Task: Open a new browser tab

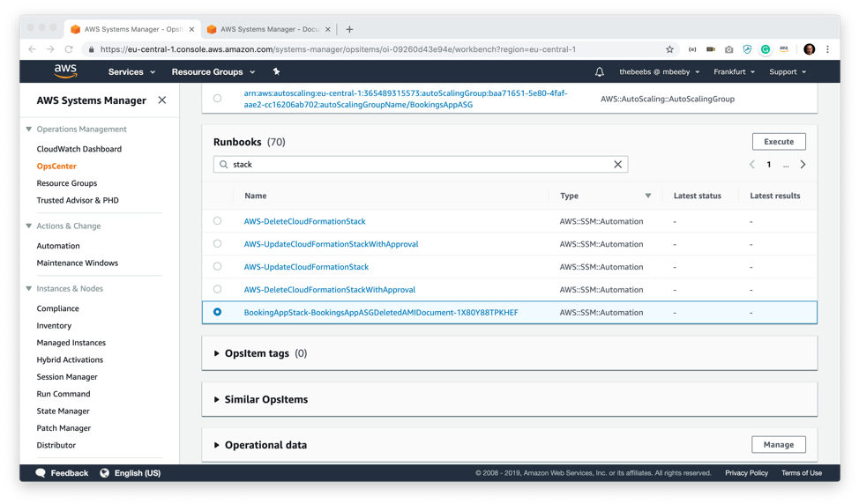Action: 349,29
